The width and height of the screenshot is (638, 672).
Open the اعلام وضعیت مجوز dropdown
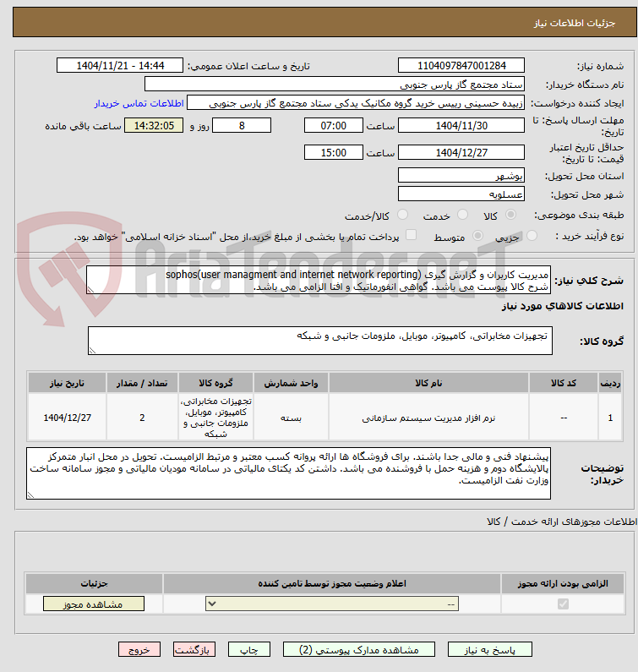coord(332,604)
